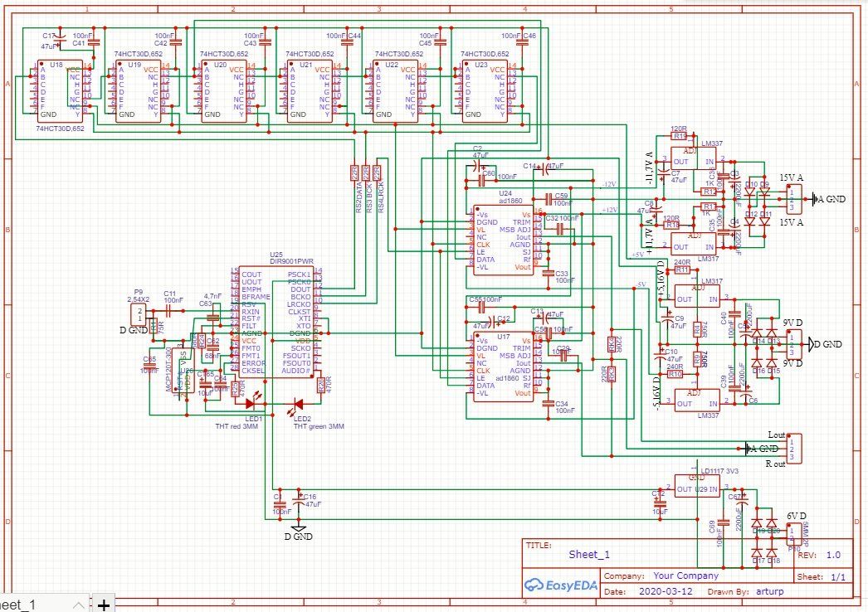Select the LD1117 3V3 regulator U29 symbol
Viewport: 868px width, 612px height.
697,486
